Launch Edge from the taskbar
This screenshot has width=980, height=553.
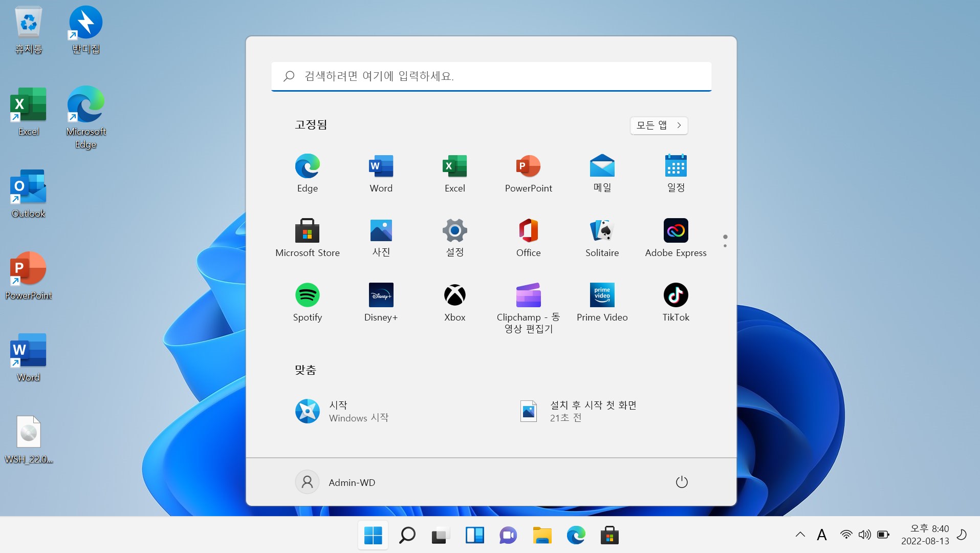click(576, 536)
